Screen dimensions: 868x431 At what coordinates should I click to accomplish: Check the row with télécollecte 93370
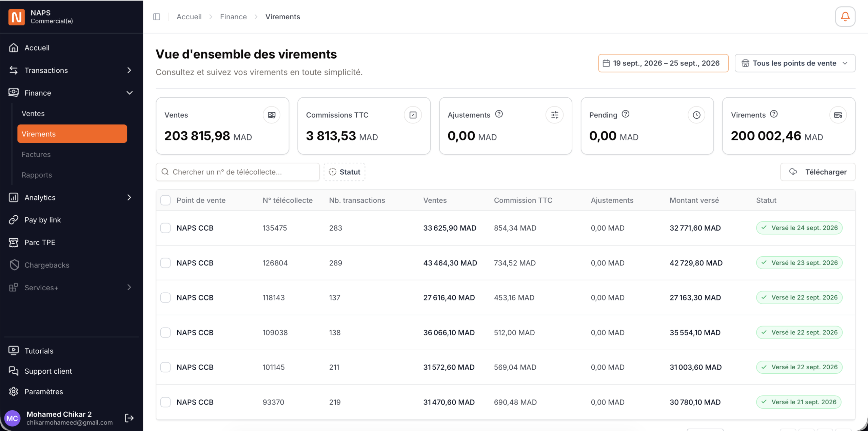(x=165, y=402)
